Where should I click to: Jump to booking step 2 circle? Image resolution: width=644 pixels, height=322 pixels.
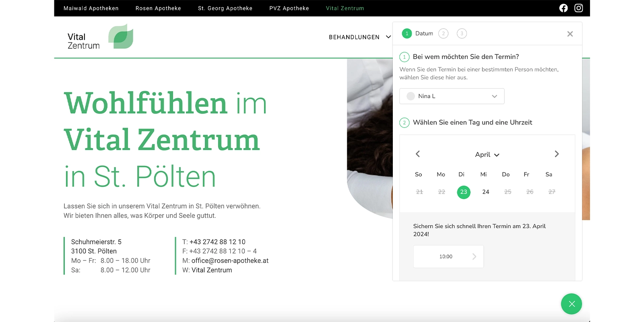[x=443, y=33]
